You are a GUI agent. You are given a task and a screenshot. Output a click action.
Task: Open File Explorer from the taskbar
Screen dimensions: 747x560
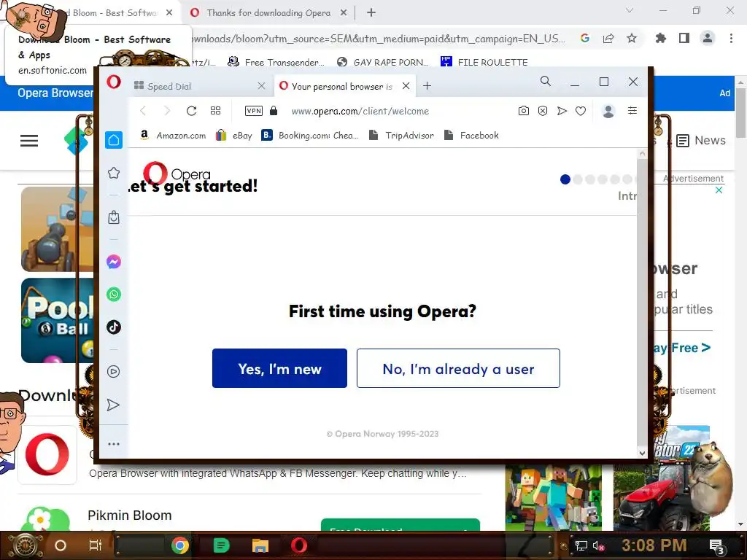pos(260,545)
